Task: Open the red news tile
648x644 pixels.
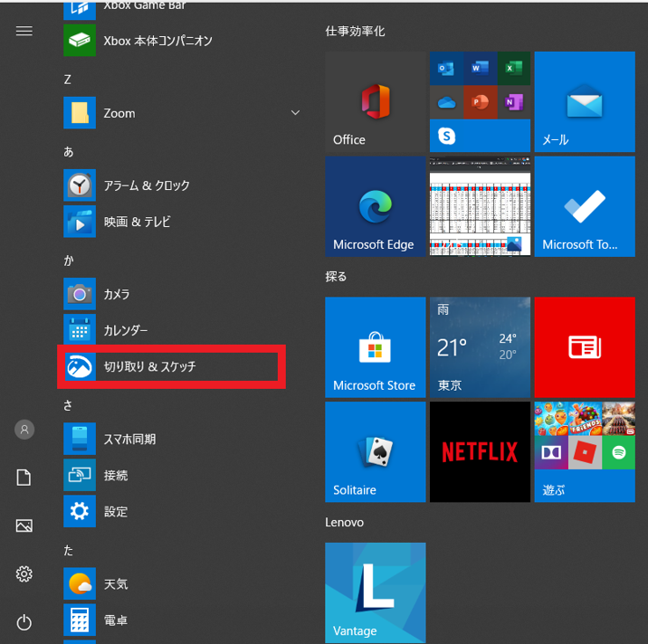Action: (585, 347)
